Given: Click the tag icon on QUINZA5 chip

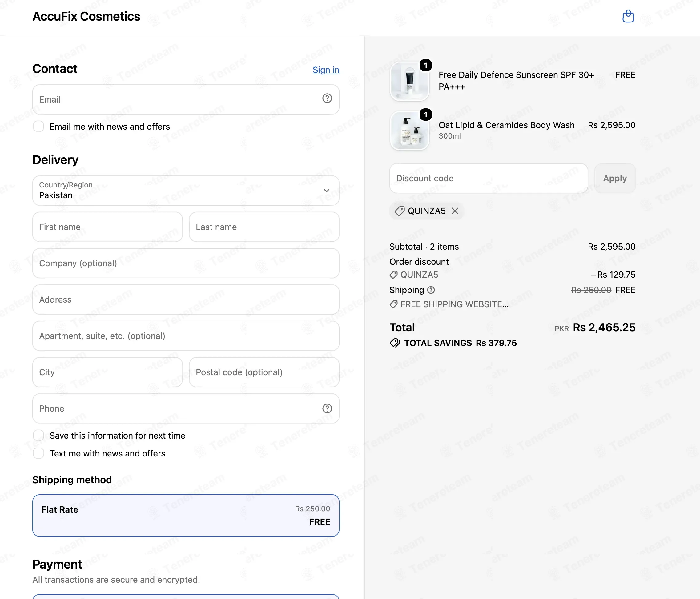Looking at the screenshot, I should (399, 211).
